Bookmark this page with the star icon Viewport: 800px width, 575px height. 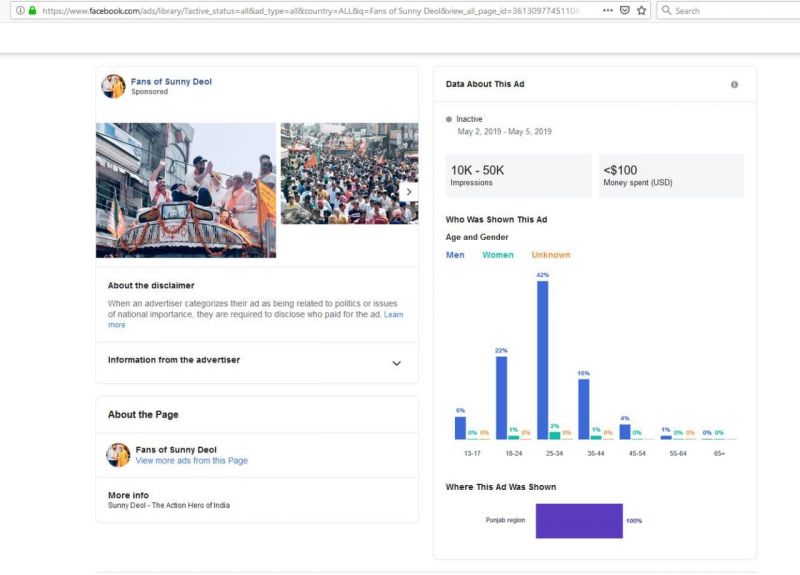click(641, 10)
